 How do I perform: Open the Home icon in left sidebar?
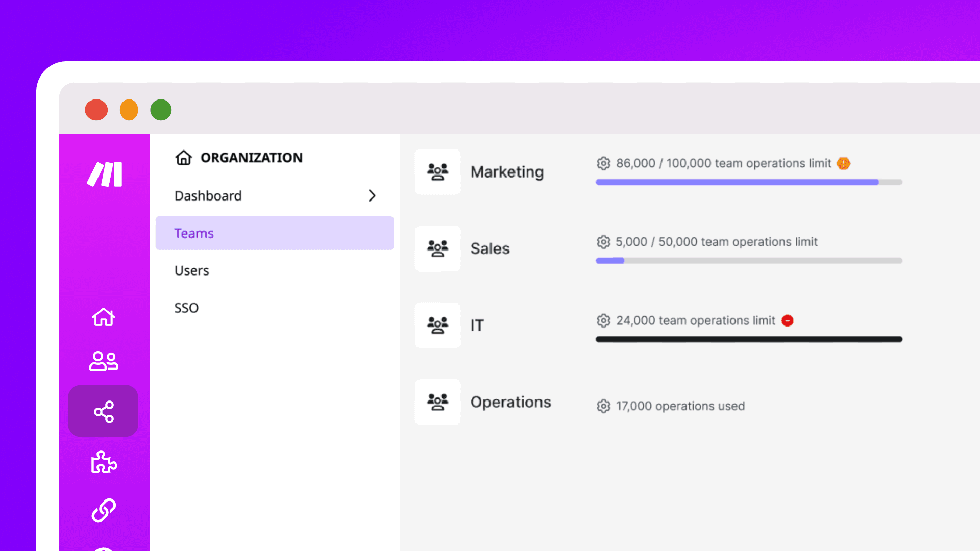tap(104, 317)
